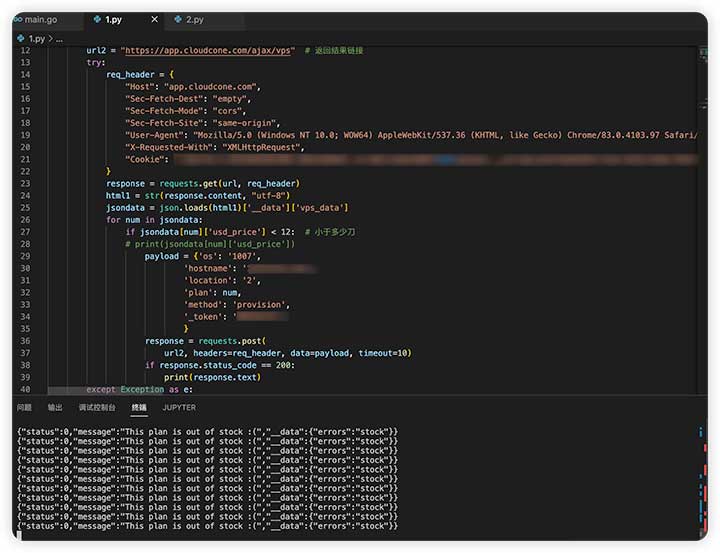Open the cloudcone ajax/vps URL link
This screenshot has width=720, height=553.
tap(208, 51)
